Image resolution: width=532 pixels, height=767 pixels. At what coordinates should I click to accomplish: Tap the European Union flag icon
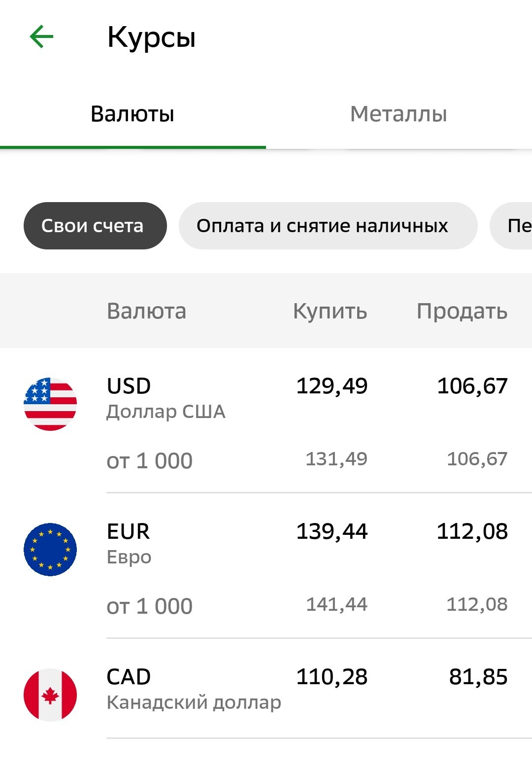coord(50,550)
